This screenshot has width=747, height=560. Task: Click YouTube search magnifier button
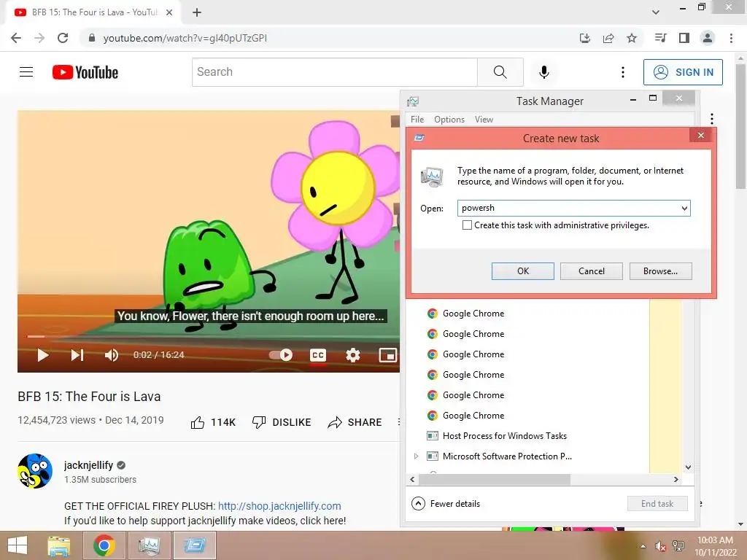click(500, 72)
